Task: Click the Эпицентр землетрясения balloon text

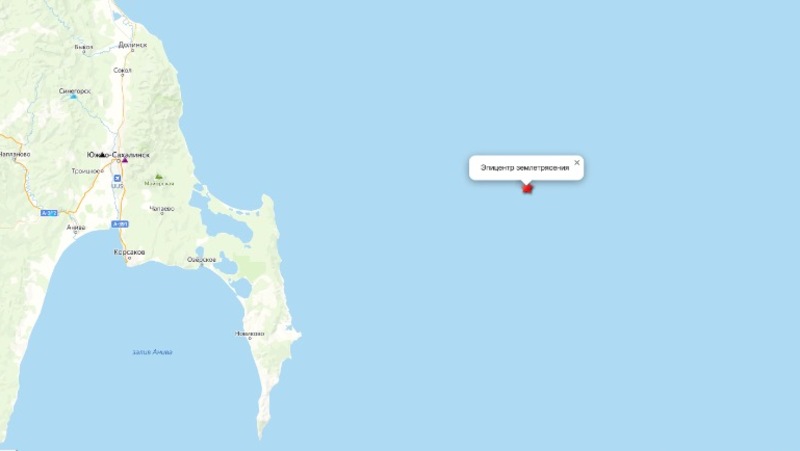Action: click(524, 167)
